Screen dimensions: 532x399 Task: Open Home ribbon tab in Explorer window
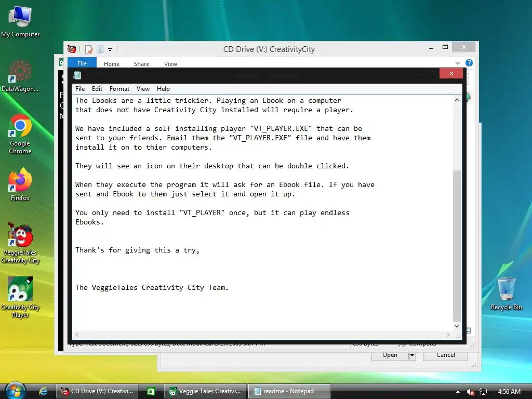pyautogui.click(x=112, y=64)
